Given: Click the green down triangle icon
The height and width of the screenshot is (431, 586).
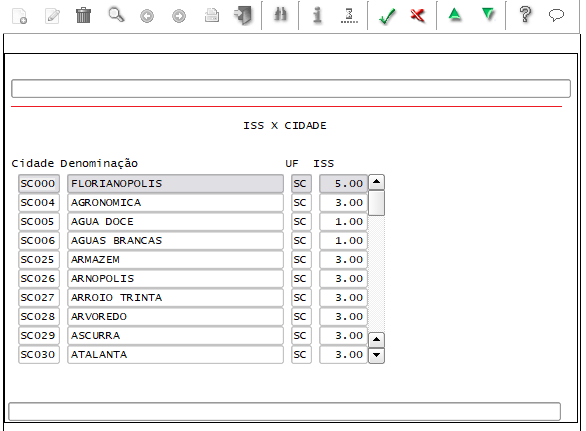Looking at the screenshot, I should pyautogui.click(x=488, y=15).
